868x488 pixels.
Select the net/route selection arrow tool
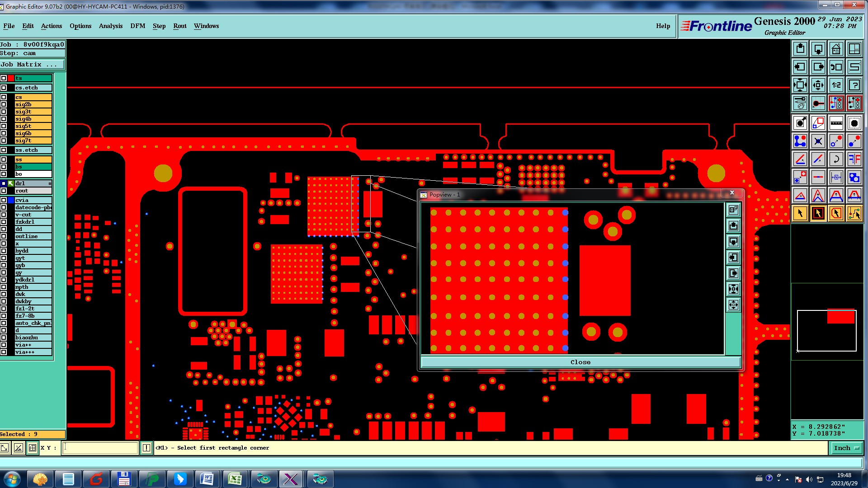pyautogui.click(x=854, y=213)
